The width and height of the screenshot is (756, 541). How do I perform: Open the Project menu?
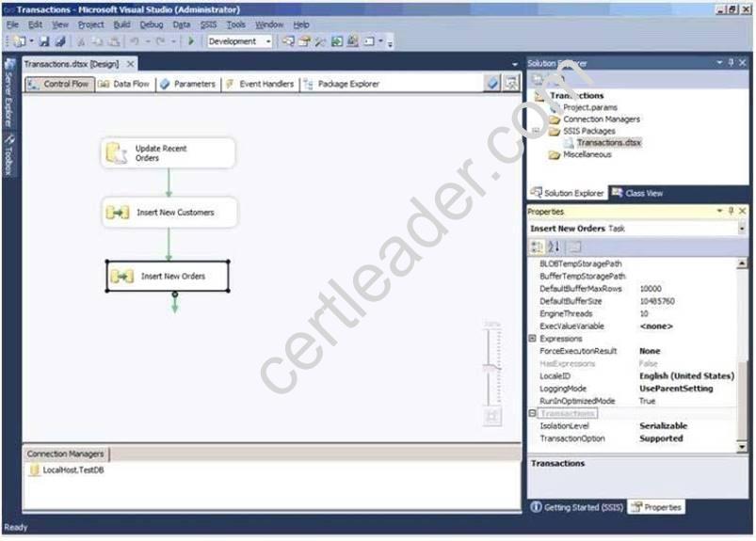coord(90,24)
